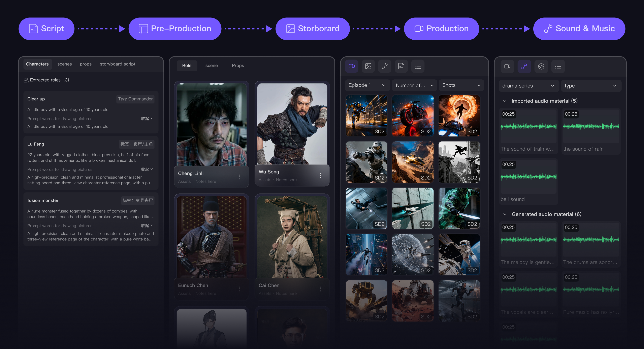Screen dimensions: 644x349
Task: Open the three-dot menu on the Eunuch Chen card
Action: (239, 289)
